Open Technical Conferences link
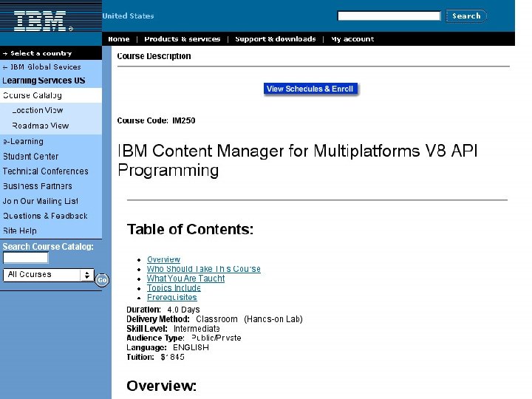Viewport: 532px width, 399px height. pos(46,171)
